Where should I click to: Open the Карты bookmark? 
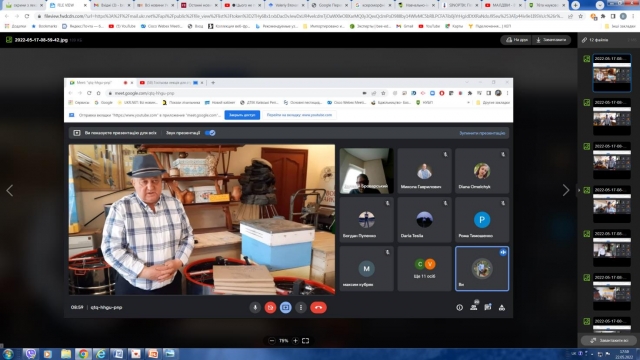[x=455, y=26]
